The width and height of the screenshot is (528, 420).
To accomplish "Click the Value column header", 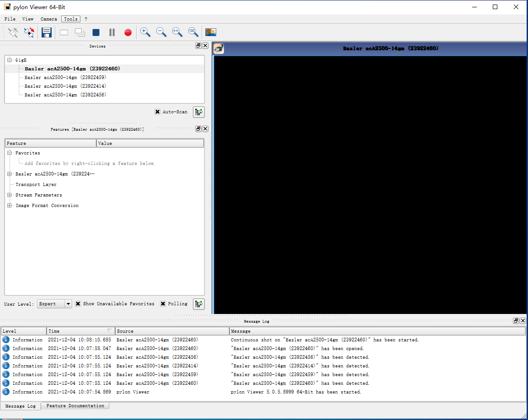I will tap(150, 144).
